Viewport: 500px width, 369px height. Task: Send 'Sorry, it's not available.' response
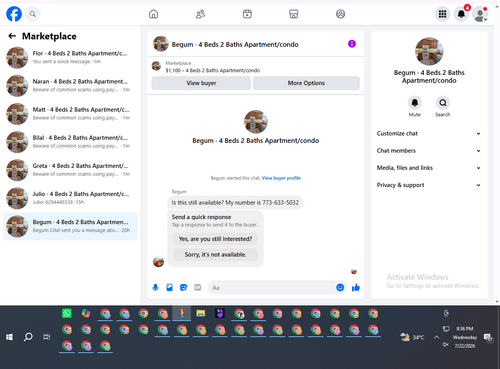point(215,254)
